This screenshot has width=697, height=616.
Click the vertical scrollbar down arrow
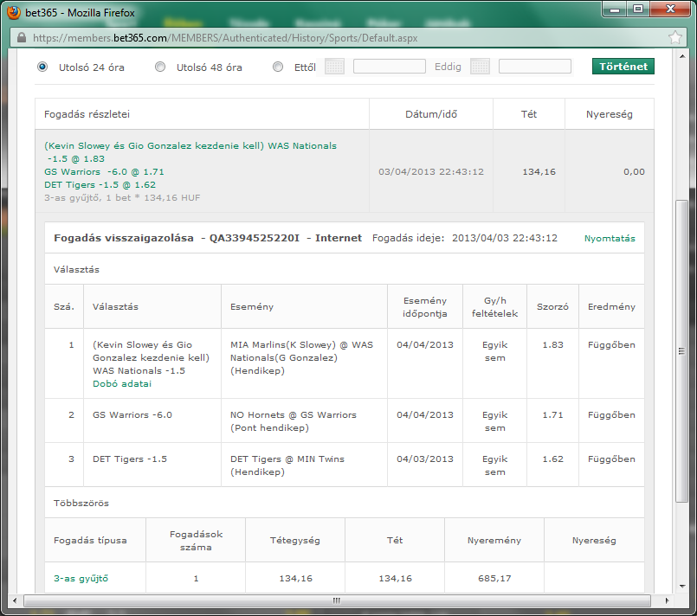(682, 587)
